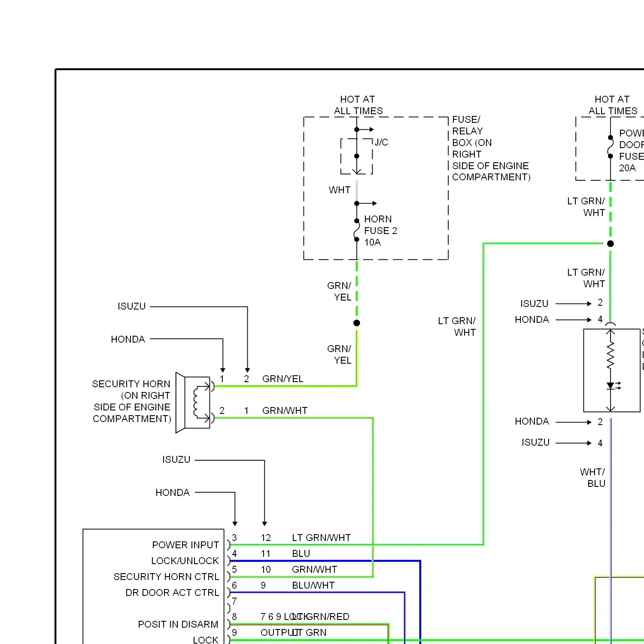Click the security horn speaker symbol
The image size is (644, 644).
193,403
